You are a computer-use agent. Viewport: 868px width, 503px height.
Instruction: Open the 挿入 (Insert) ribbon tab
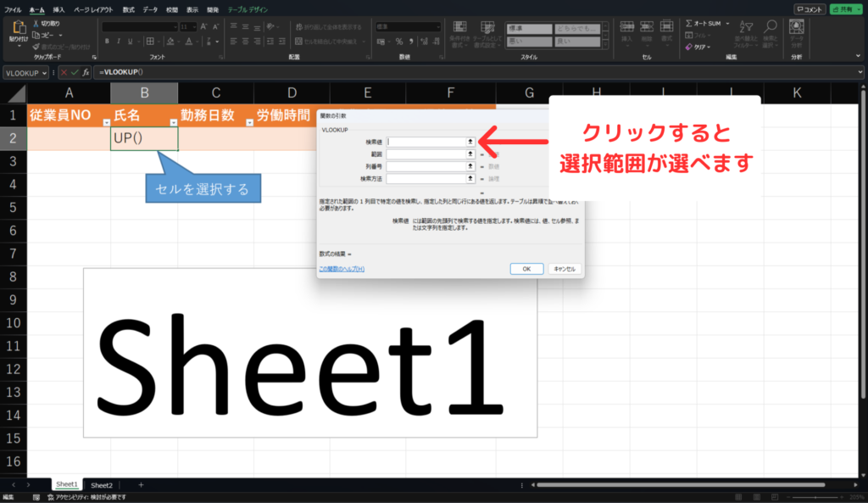click(x=58, y=9)
